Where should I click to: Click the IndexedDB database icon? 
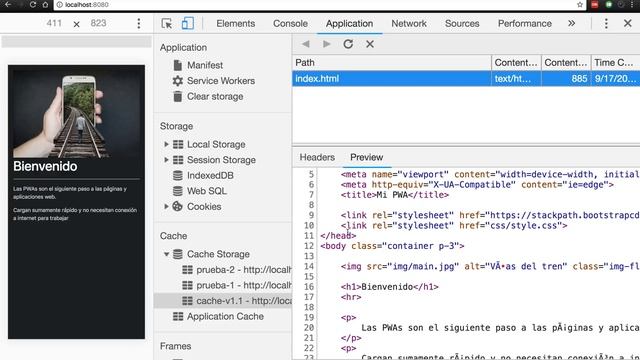[x=178, y=176]
